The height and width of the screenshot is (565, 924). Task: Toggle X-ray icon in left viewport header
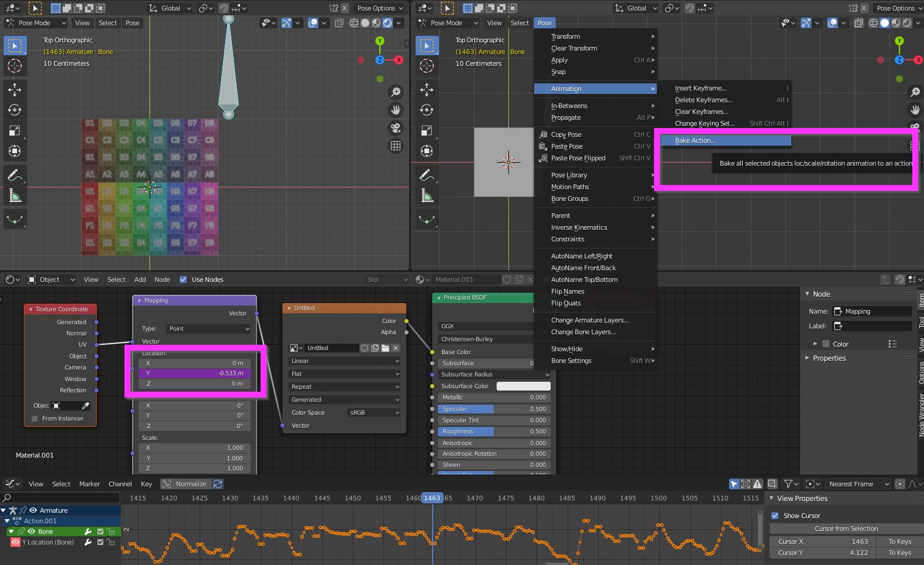coord(339,23)
